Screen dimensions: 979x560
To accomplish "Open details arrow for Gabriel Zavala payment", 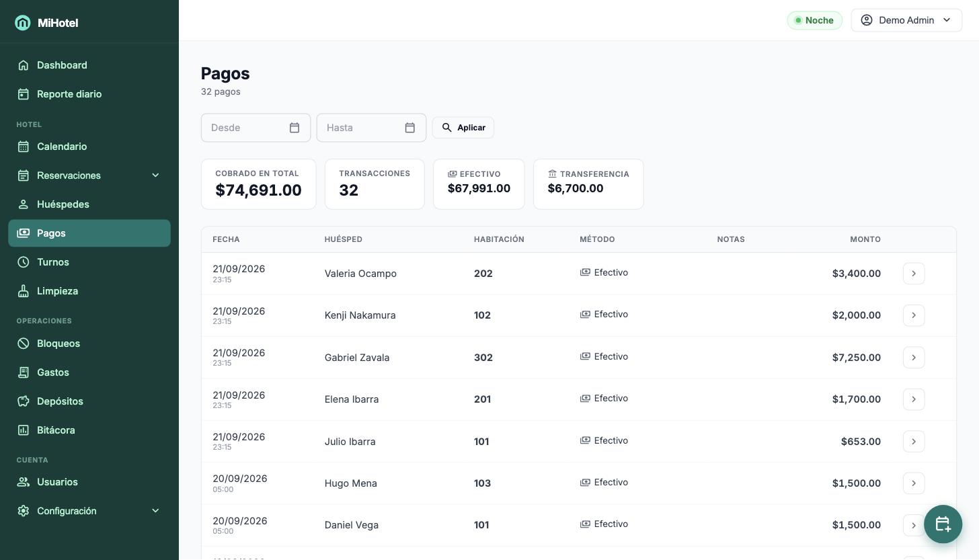I will coord(914,358).
